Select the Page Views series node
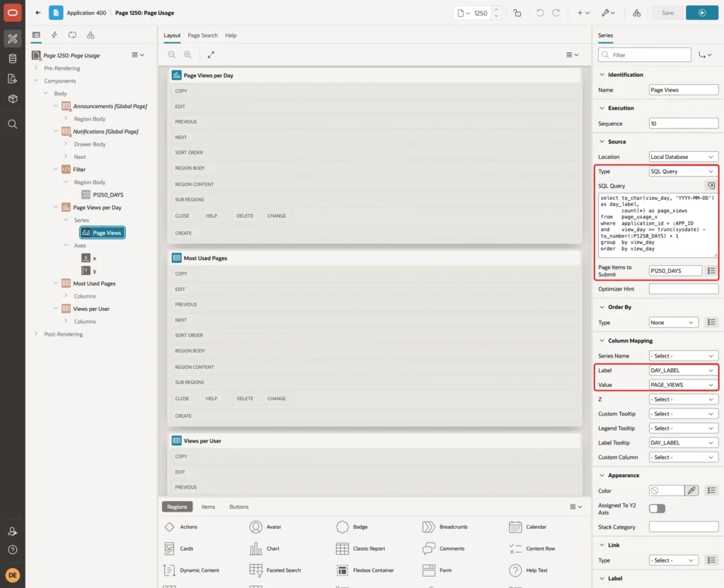Screen dimensions: 724x588 (x=102, y=233)
